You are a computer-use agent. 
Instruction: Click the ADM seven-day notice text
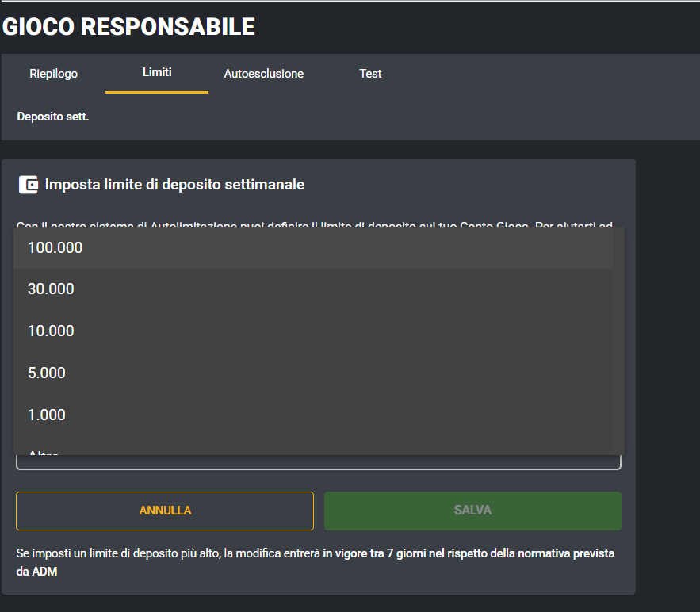pos(316,562)
